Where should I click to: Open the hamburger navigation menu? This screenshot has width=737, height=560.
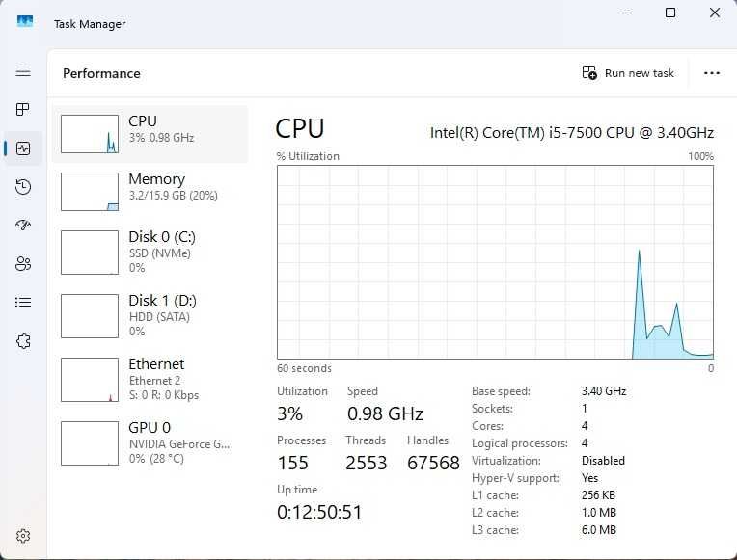point(23,71)
